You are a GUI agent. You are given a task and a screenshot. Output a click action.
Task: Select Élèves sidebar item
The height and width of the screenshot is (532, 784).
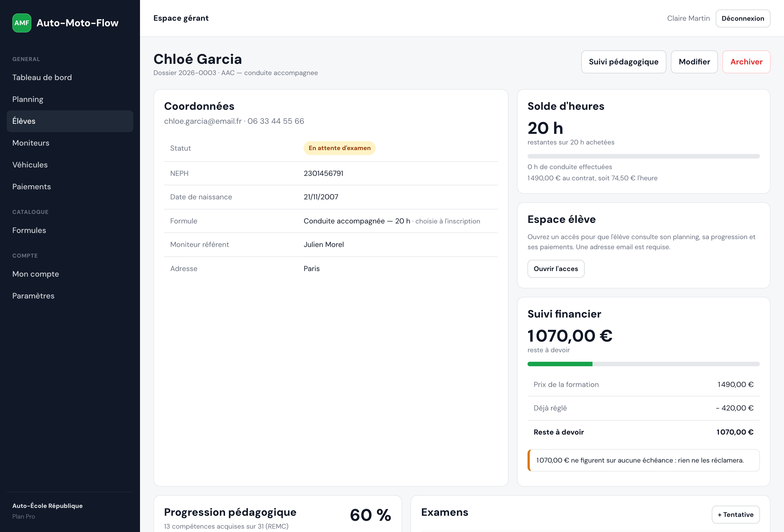point(70,121)
